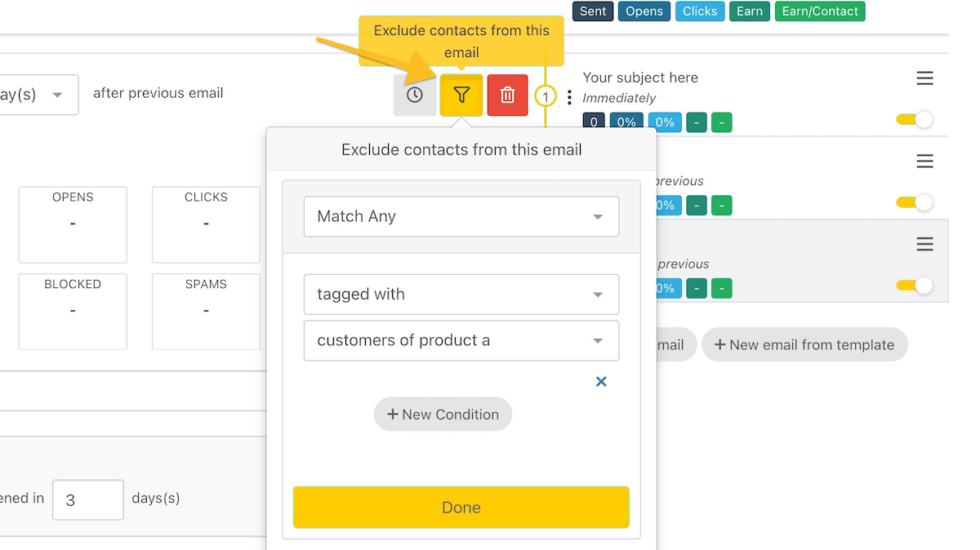
Task: Remove the condition with the blue X icon
Action: click(601, 381)
